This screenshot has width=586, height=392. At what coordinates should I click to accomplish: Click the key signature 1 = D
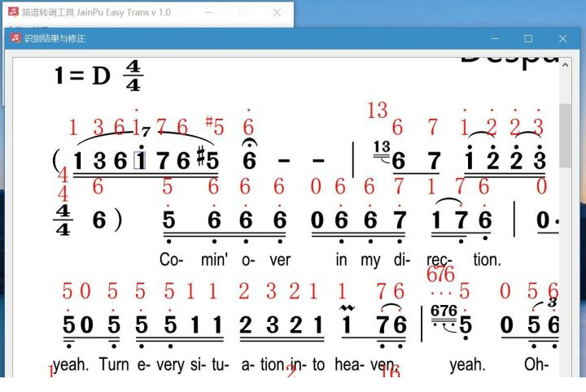click(x=82, y=76)
